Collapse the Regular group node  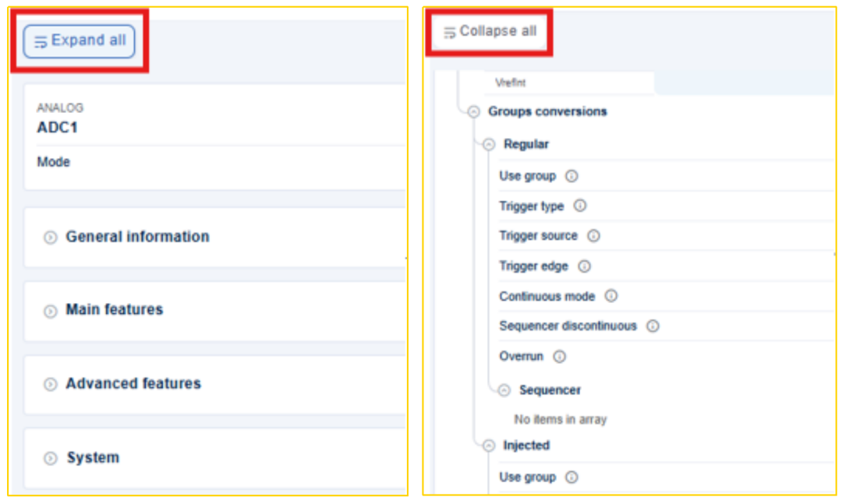489,144
